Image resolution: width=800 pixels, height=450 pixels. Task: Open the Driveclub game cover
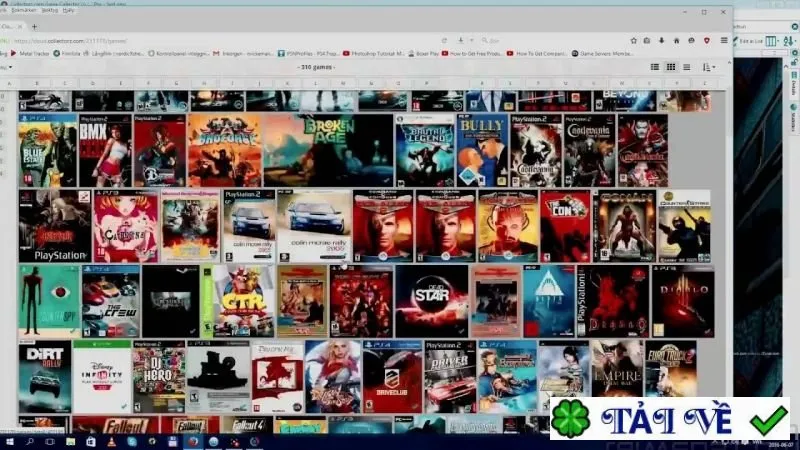click(392, 377)
